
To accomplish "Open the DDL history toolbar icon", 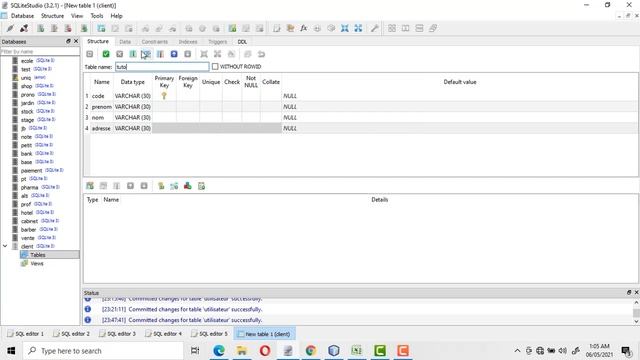I will tap(290, 28).
